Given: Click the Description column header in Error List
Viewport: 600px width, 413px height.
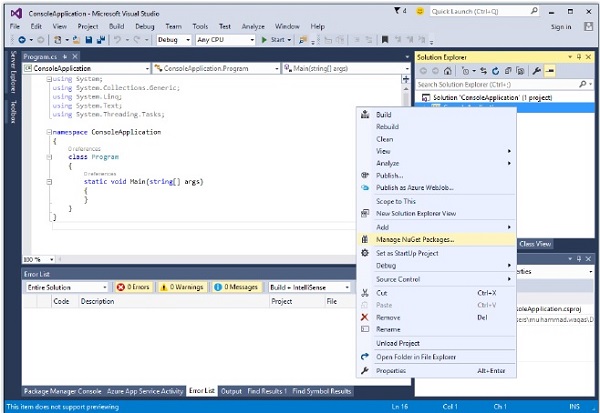Looking at the screenshot, I should click(x=97, y=302).
